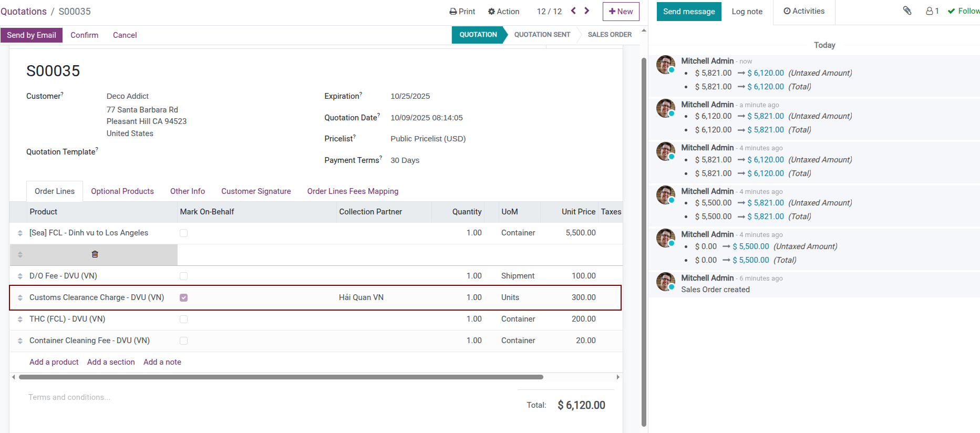This screenshot has width=980, height=433.
Task: Click the trash icon on the empty order line
Action: click(95, 254)
